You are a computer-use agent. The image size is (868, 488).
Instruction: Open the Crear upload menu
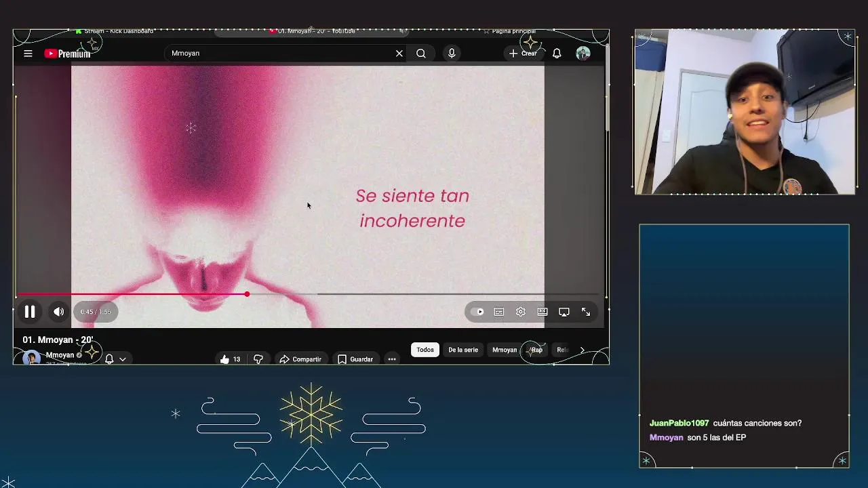(x=523, y=54)
